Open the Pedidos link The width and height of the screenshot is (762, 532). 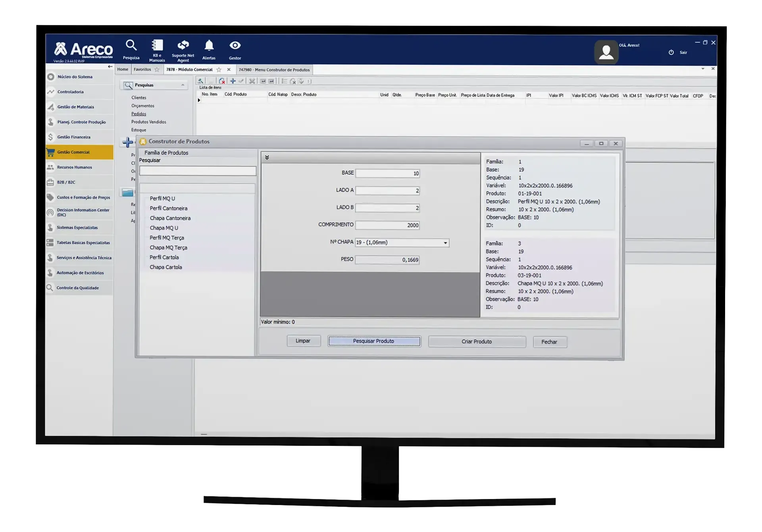(x=139, y=114)
